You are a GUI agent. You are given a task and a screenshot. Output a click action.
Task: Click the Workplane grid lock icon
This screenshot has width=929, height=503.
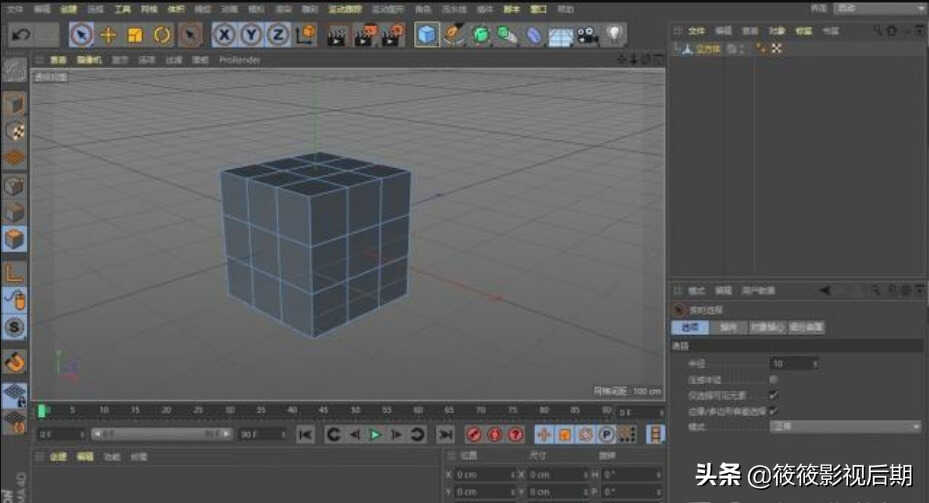[15, 395]
